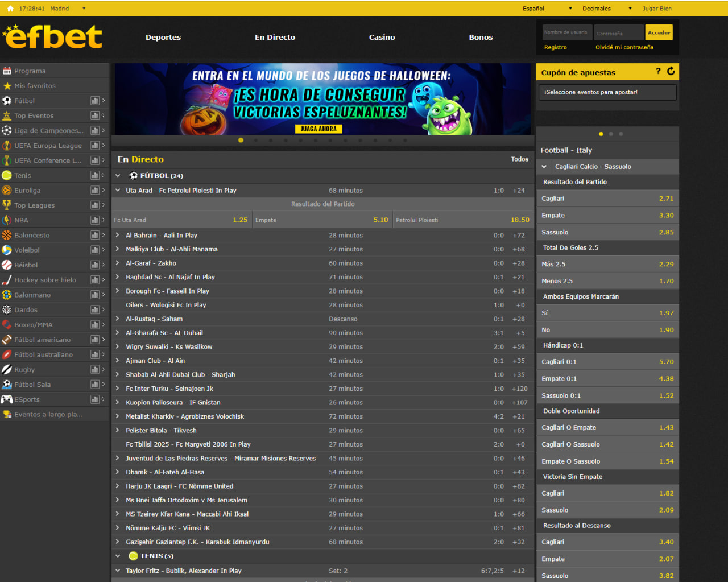Screen dimensions: 728x582
Task: Click the Programa calendar icon
Action: tap(7, 71)
